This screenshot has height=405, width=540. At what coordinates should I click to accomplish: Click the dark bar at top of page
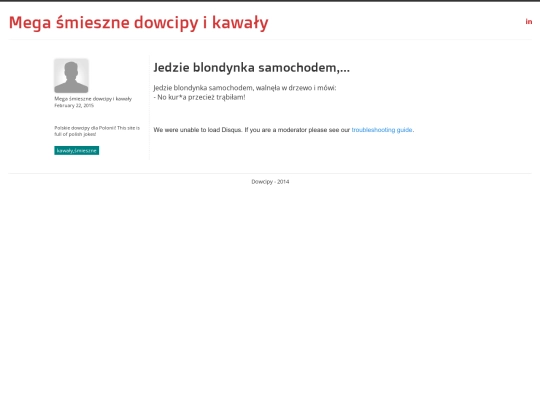pyautogui.click(x=270, y=1)
